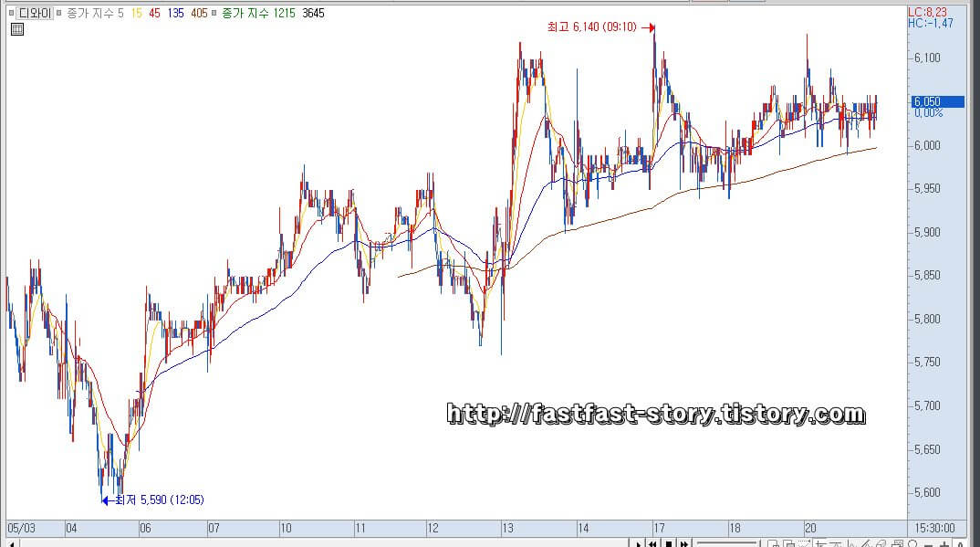Image resolution: width=980 pixels, height=547 pixels.
Task: Select the yellow 15 moving average label
Action: 137,13
